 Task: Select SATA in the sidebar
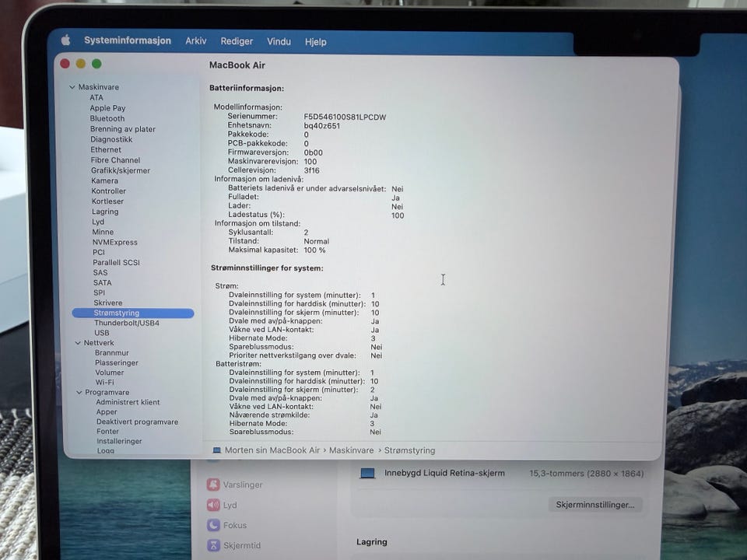(x=103, y=282)
